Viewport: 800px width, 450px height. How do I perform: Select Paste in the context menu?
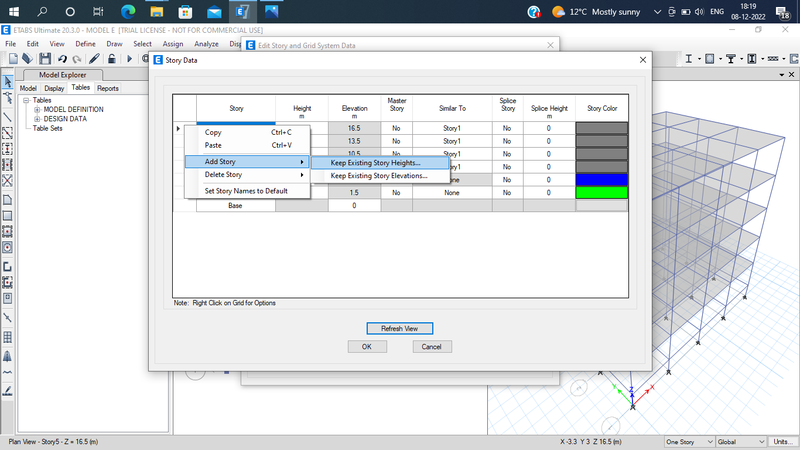[247, 145]
